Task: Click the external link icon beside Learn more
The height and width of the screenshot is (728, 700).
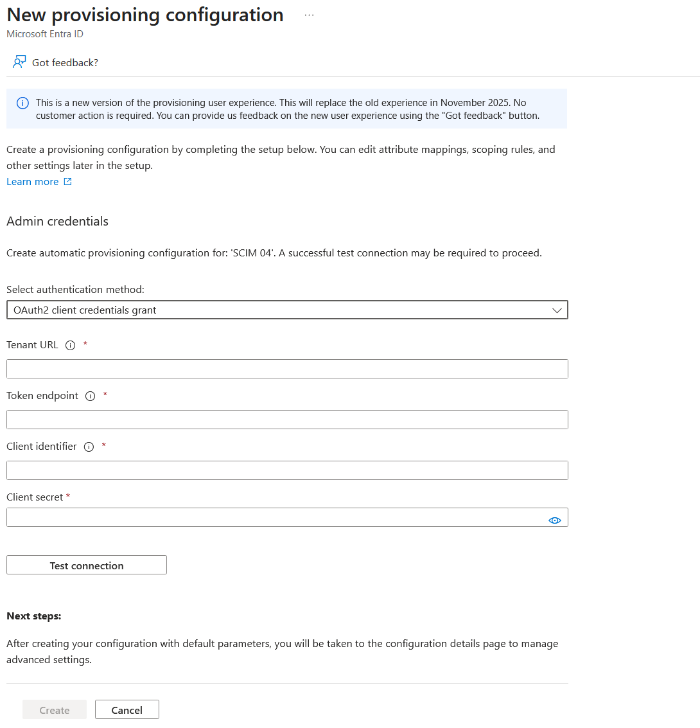Action: (x=67, y=182)
